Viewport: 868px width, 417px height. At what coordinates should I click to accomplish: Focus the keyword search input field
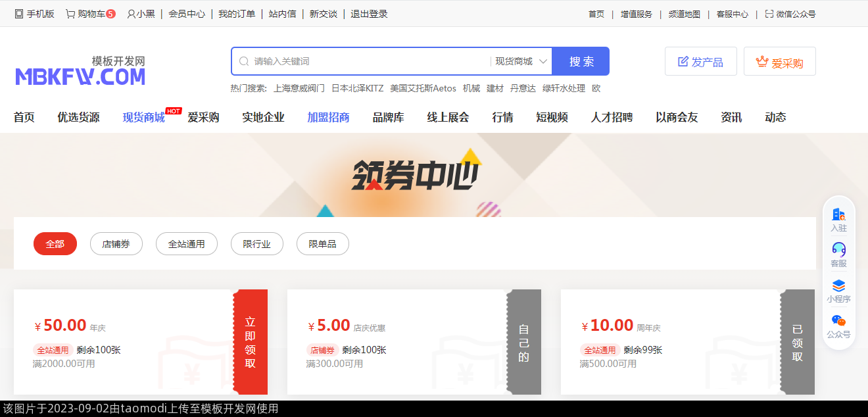(368, 61)
